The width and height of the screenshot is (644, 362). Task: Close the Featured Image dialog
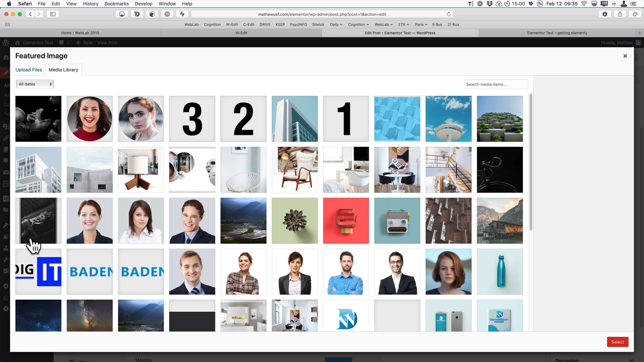coord(625,56)
